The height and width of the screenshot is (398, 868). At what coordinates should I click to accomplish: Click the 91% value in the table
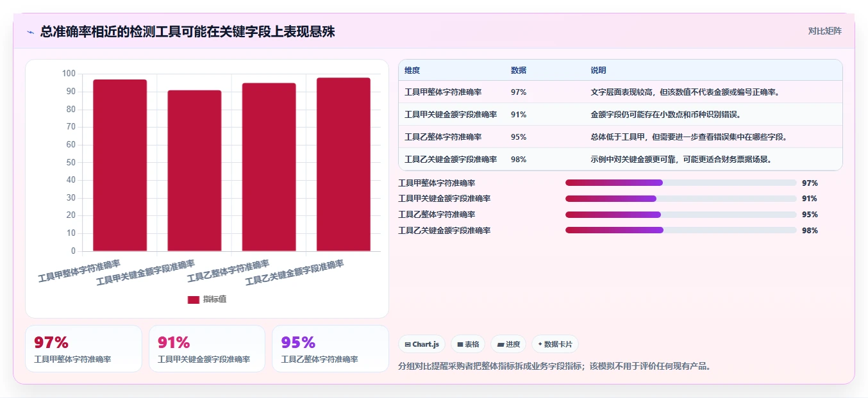point(519,115)
